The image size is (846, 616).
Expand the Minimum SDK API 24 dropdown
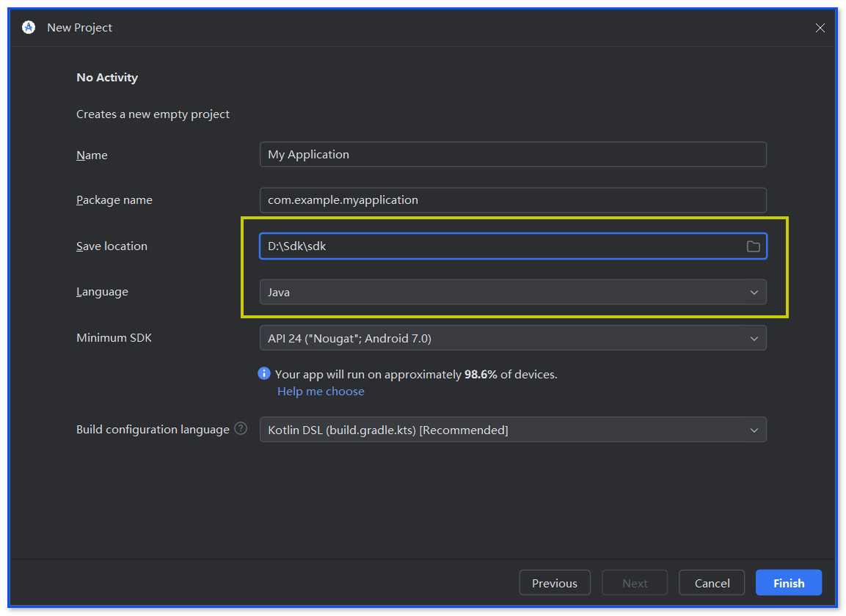(x=513, y=338)
